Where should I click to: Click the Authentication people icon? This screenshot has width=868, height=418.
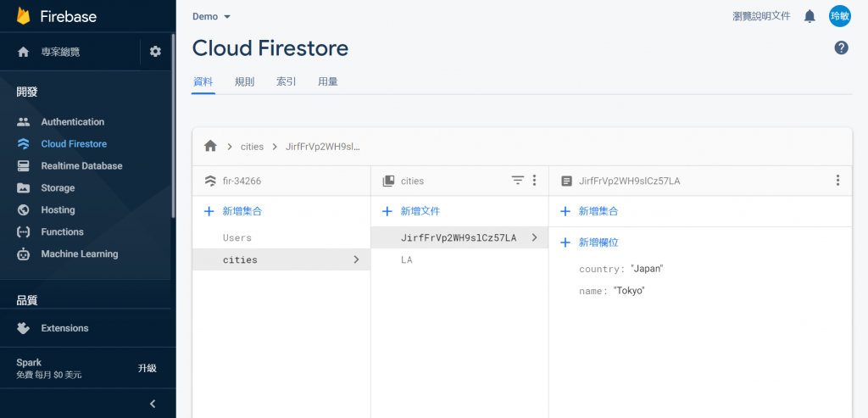pyautogui.click(x=23, y=122)
